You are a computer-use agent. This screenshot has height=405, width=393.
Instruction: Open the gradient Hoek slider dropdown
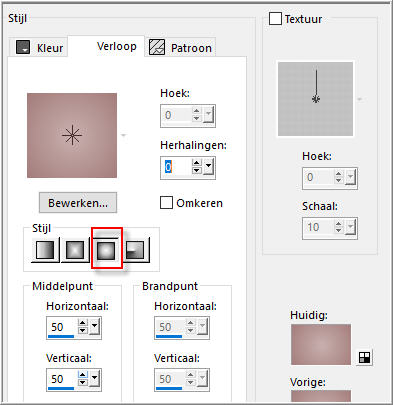point(209,115)
